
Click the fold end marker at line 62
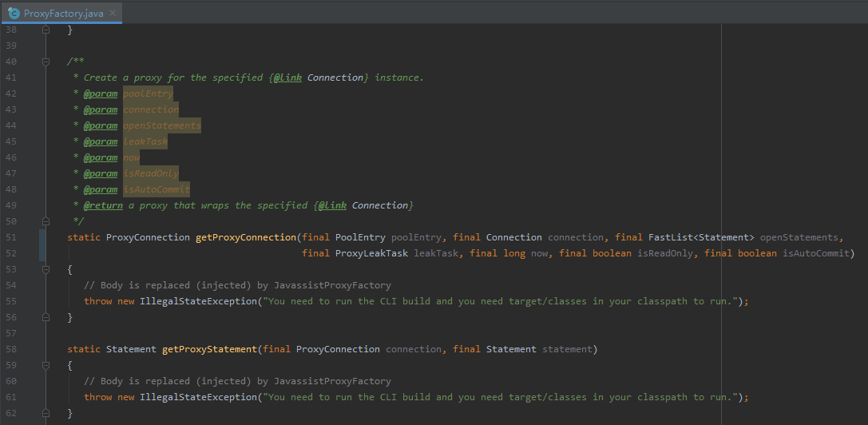(x=46, y=413)
